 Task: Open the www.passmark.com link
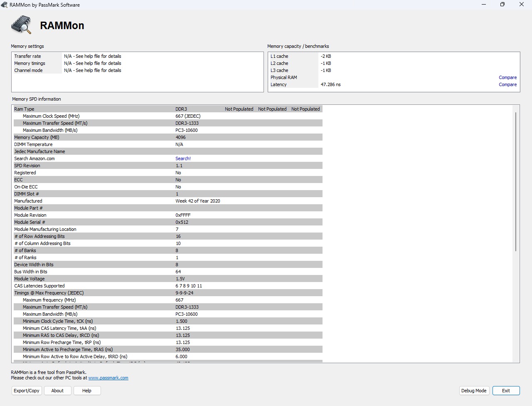[108, 378]
